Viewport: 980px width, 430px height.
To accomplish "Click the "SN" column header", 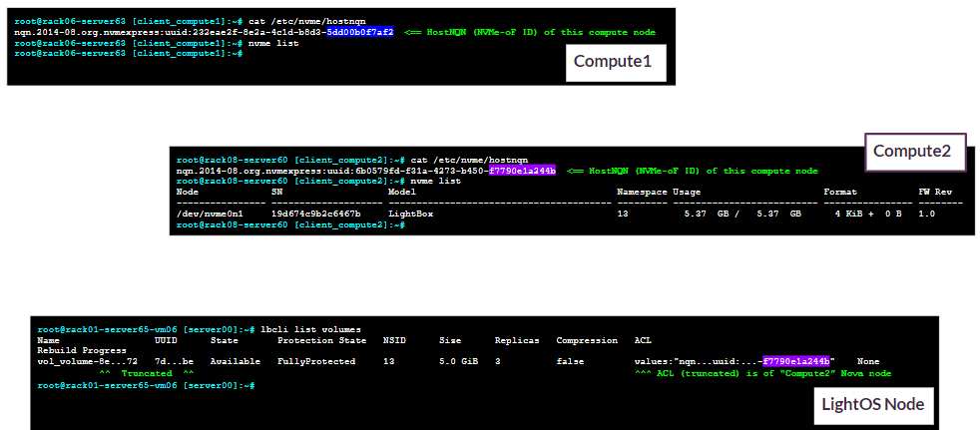I will (x=276, y=192).
